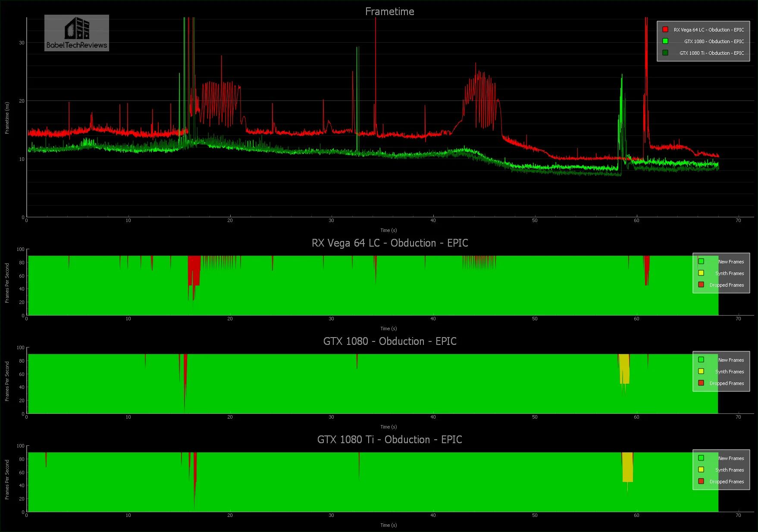Click the red RX Vega 64 LC legend swatch
Viewport: 758px width, 532px height.
pyautogui.click(x=665, y=30)
